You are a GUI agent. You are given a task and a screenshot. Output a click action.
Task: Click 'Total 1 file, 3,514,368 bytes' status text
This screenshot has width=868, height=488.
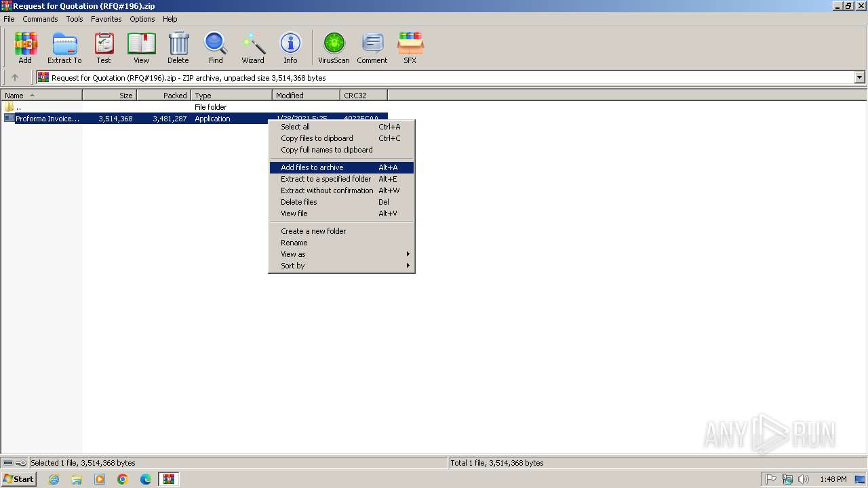pyautogui.click(x=497, y=463)
